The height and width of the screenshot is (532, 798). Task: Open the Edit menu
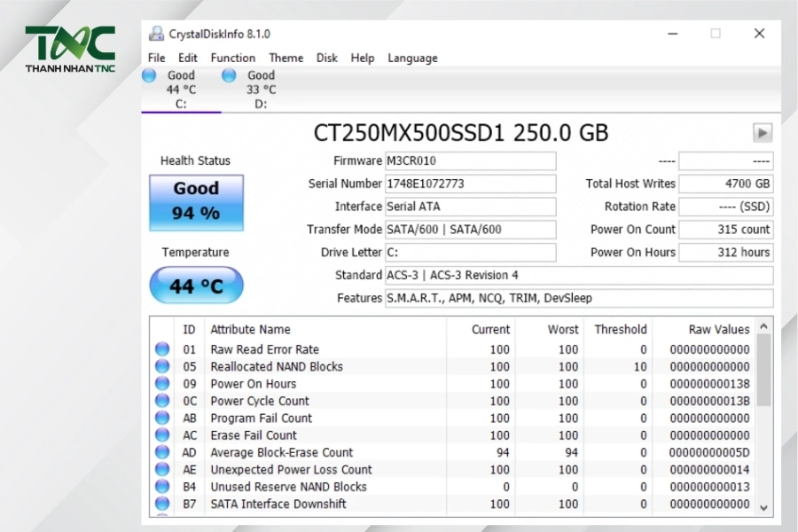point(187,58)
